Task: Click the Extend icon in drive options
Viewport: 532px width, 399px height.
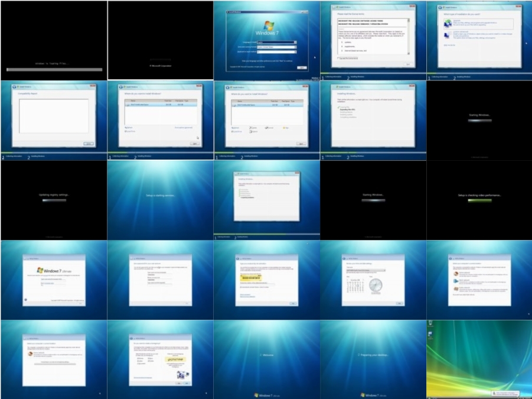Action: pos(251,131)
